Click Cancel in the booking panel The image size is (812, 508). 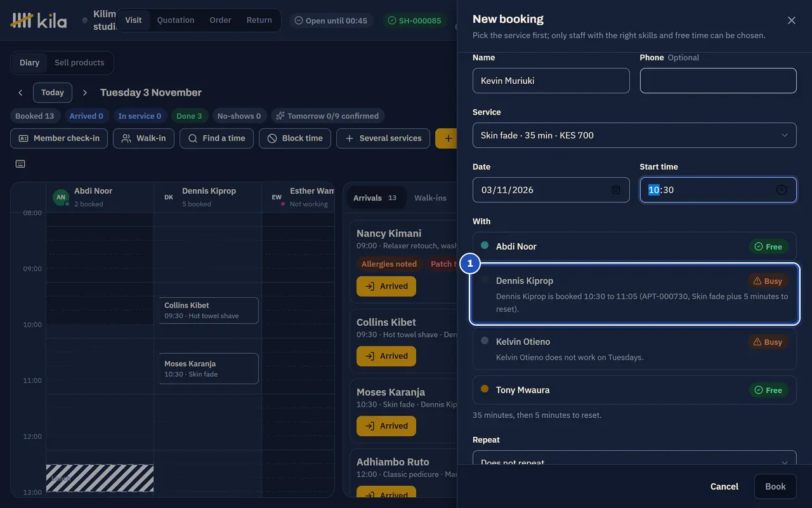tap(724, 486)
